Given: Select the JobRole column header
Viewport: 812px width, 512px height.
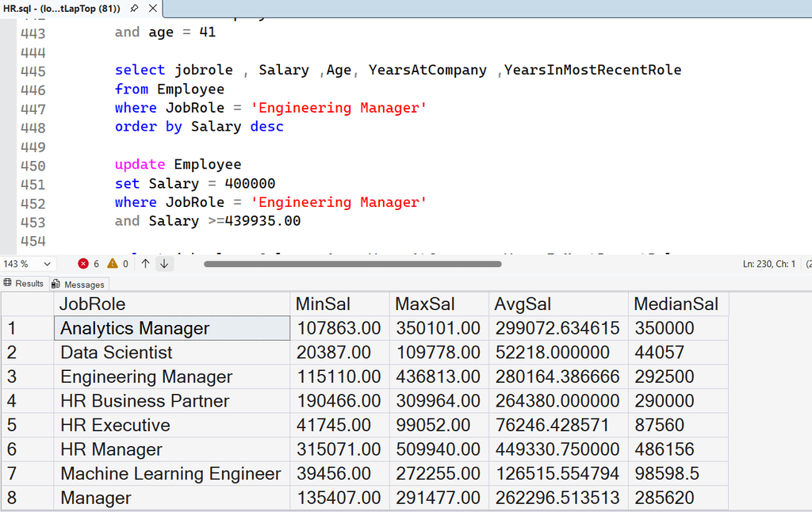Looking at the screenshot, I should [172, 304].
